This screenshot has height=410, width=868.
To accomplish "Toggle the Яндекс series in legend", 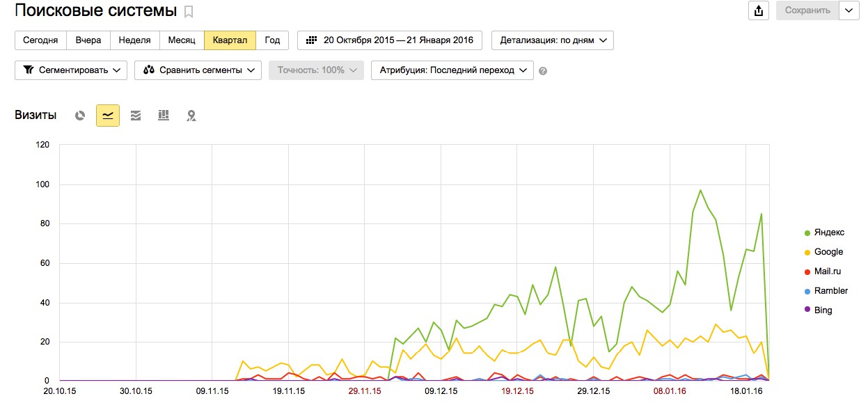I will pyautogui.click(x=829, y=232).
